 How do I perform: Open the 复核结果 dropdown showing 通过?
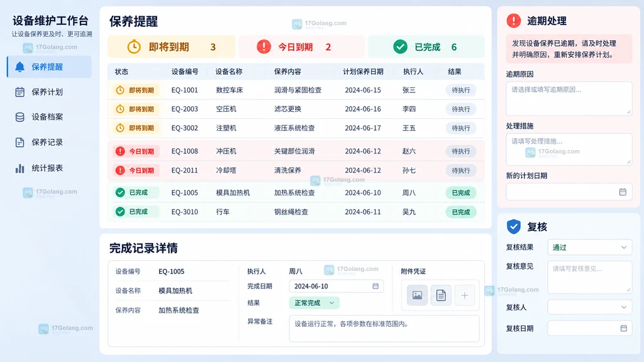(589, 248)
